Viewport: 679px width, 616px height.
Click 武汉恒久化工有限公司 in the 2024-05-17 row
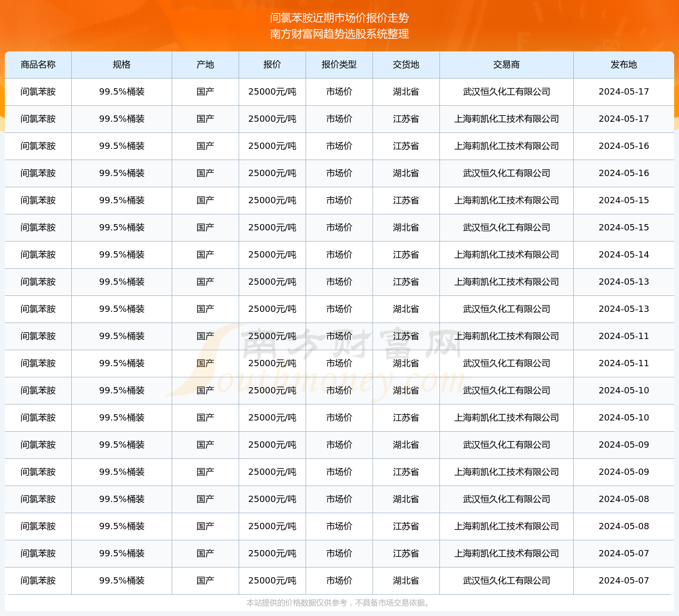pyautogui.click(x=507, y=92)
